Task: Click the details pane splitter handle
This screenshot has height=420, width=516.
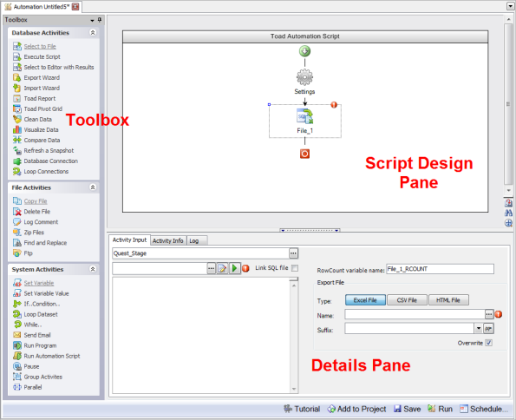Action: click(310, 230)
